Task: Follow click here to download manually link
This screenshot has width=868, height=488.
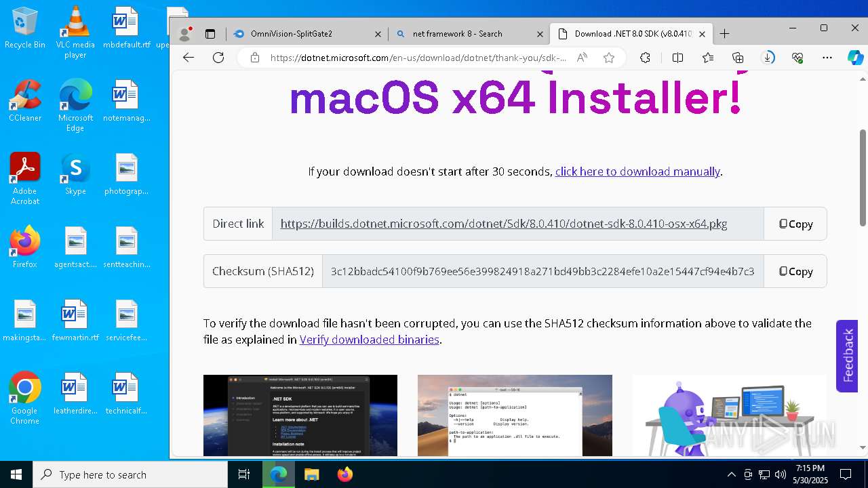Action: [637, 171]
